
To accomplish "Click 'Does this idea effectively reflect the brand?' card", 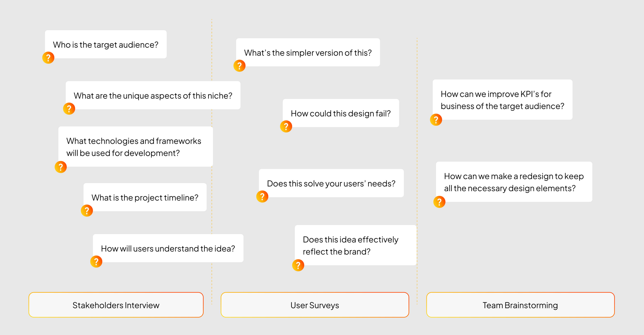I will tap(355, 245).
